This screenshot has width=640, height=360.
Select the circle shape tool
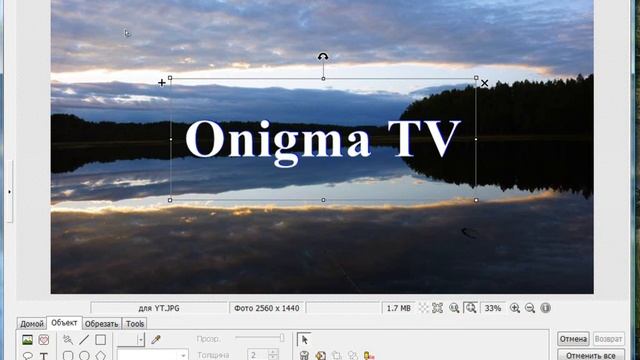(84, 356)
